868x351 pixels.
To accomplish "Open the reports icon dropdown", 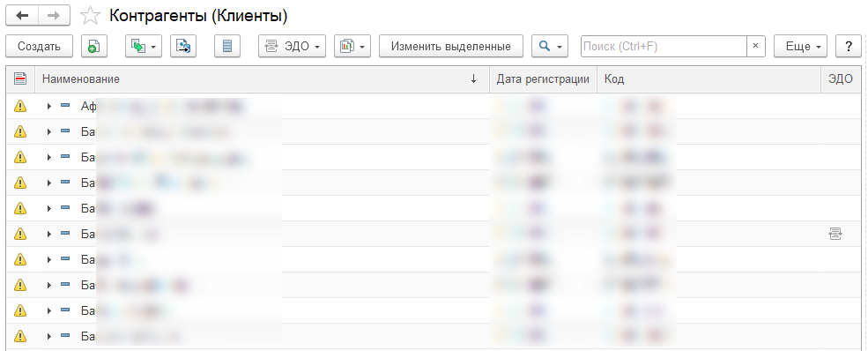I will click(x=352, y=47).
